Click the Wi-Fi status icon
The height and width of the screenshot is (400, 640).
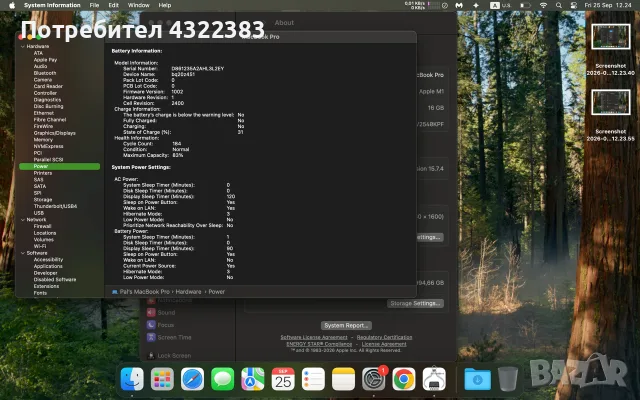pos(543,5)
